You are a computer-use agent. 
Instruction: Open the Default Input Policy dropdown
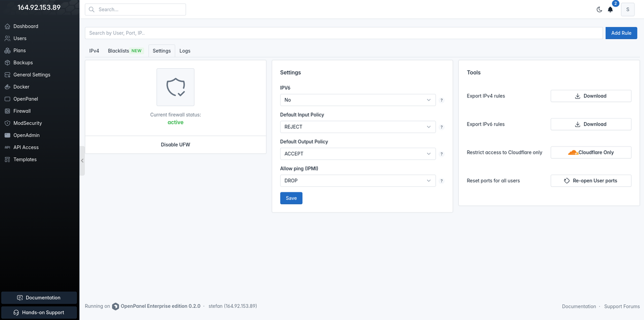click(x=358, y=127)
